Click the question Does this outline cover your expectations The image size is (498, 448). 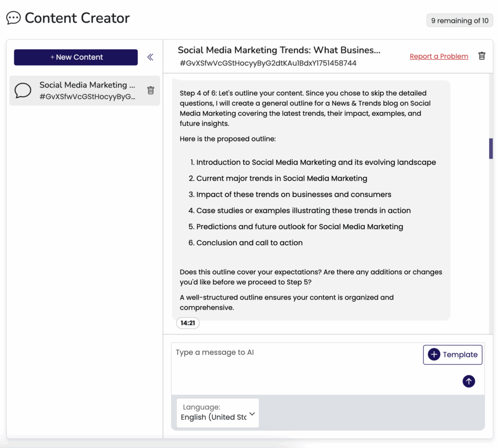tap(311, 277)
